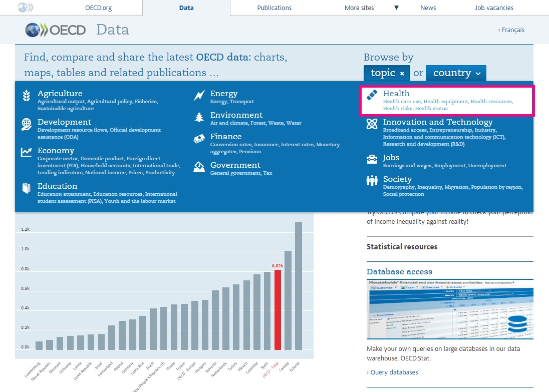Screen dimensions: 549x392
Task: Open the More sites dropdown arrow
Action: click(x=396, y=8)
